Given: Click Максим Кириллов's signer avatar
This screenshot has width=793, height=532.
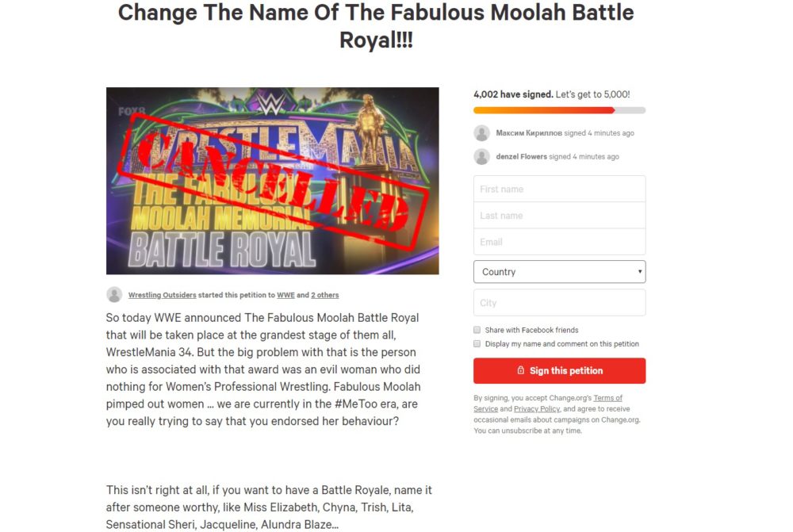Looking at the screenshot, I should pyautogui.click(x=481, y=133).
